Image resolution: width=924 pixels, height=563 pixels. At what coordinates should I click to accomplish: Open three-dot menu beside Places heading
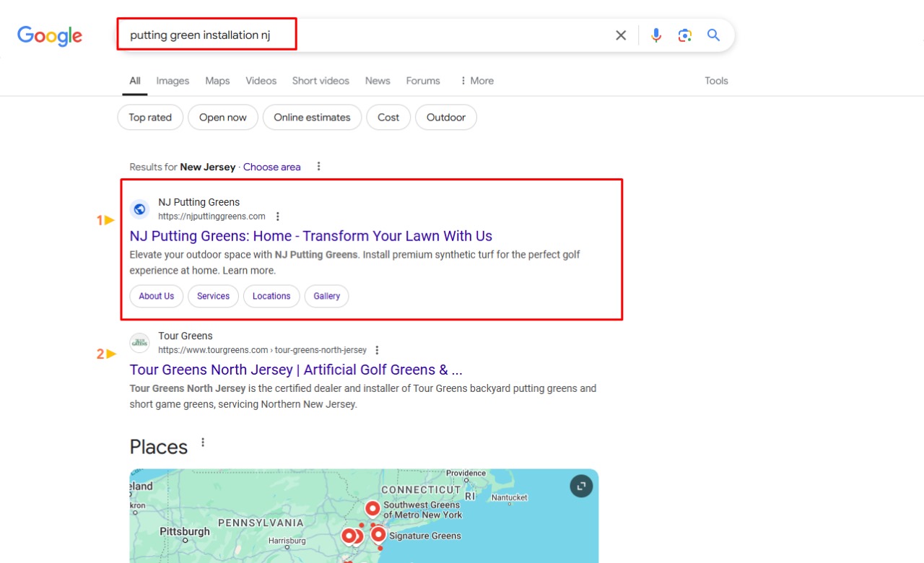[203, 442]
